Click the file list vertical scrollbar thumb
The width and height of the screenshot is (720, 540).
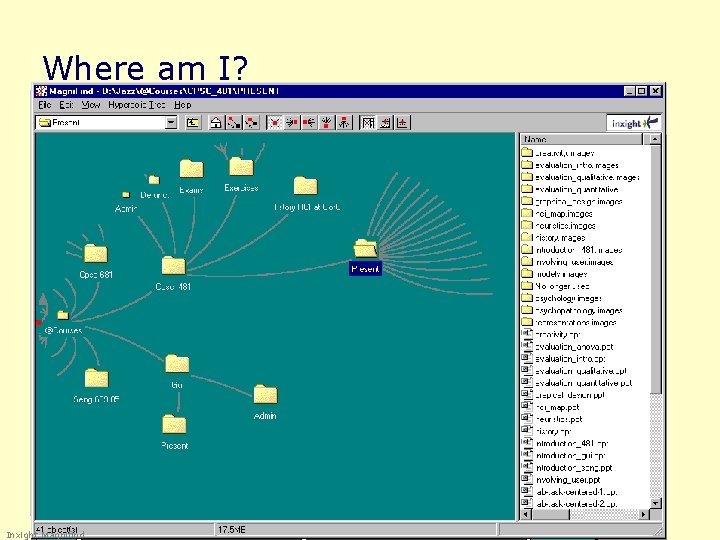tap(655, 269)
